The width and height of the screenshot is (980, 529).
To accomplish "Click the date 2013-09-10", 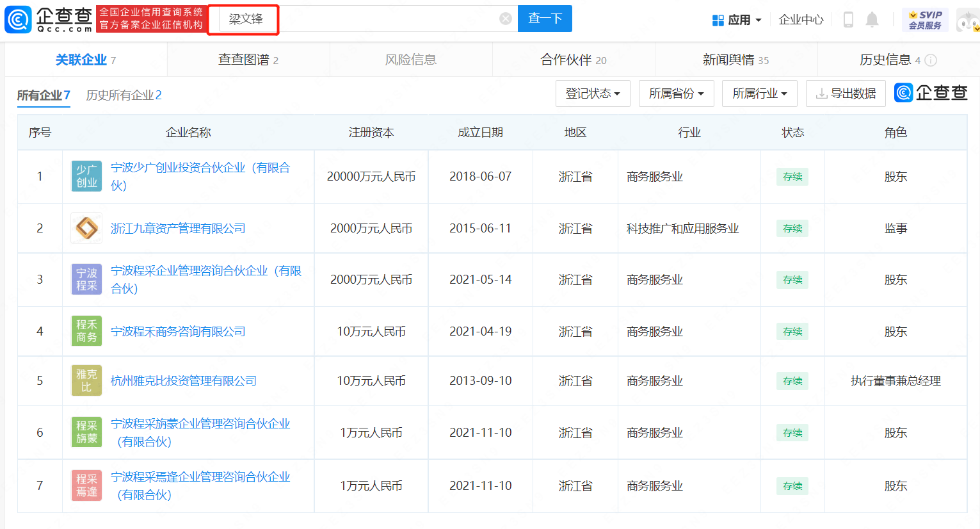I will tap(480, 380).
